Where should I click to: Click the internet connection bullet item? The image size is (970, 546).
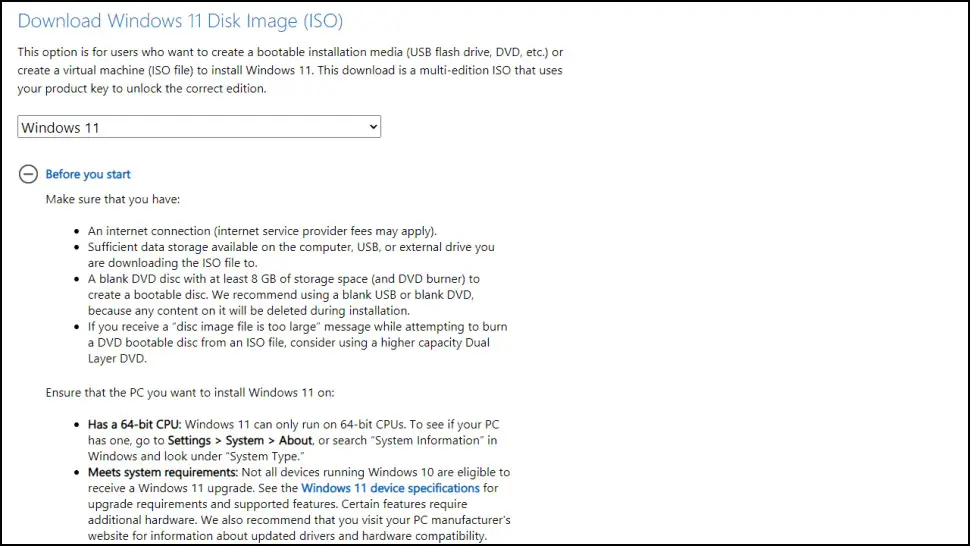click(x=262, y=231)
